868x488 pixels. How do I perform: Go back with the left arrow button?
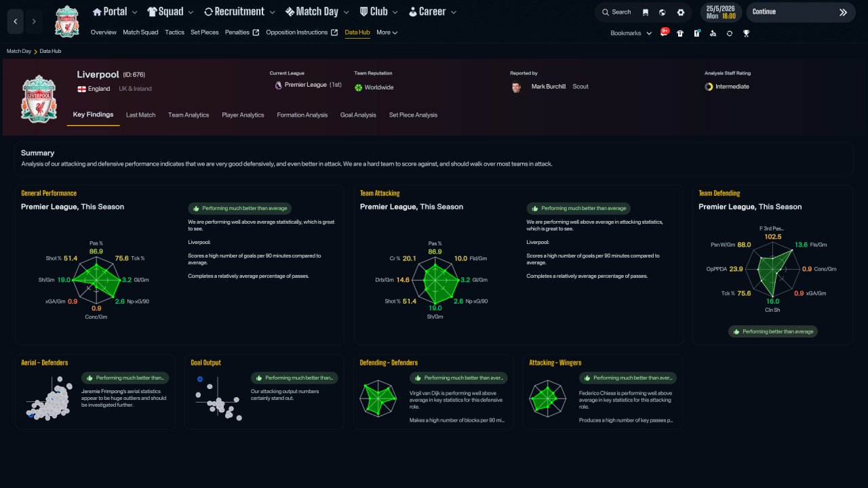click(x=16, y=22)
